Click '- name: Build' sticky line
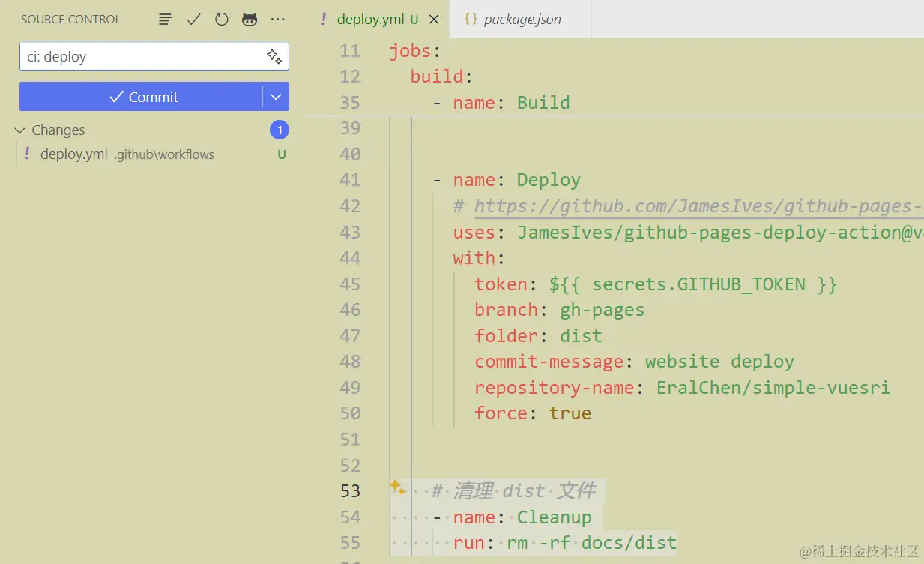Image resolution: width=924 pixels, height=564 pixels. tap(501, 103)
